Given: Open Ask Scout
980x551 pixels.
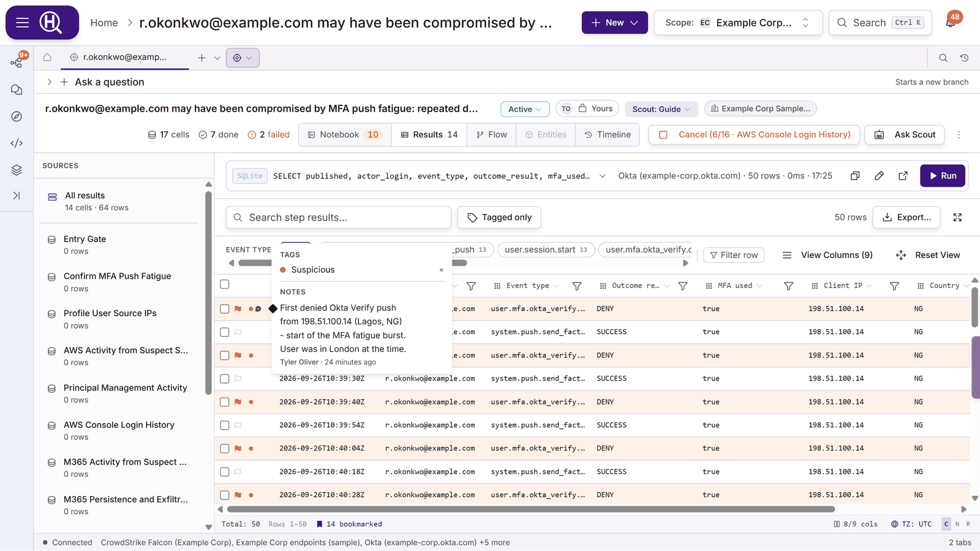Looking at the screenshot, I should click(905, 135).
